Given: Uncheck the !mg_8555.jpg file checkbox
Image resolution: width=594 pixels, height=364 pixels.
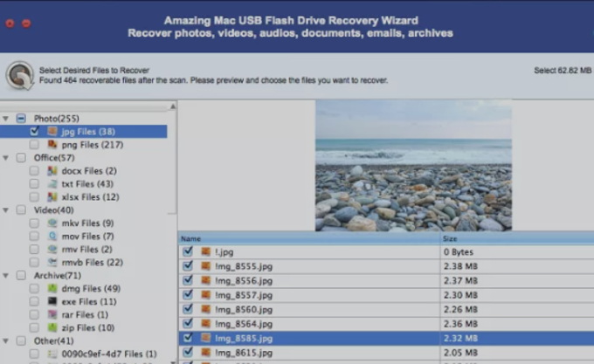Looking at the screenshot, I should click(188, 266).
